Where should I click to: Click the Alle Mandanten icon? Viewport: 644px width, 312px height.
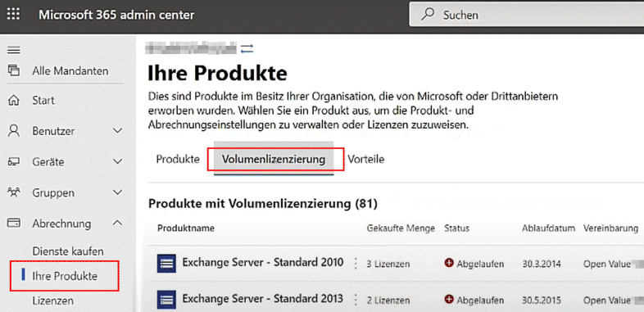coord(14,70)
